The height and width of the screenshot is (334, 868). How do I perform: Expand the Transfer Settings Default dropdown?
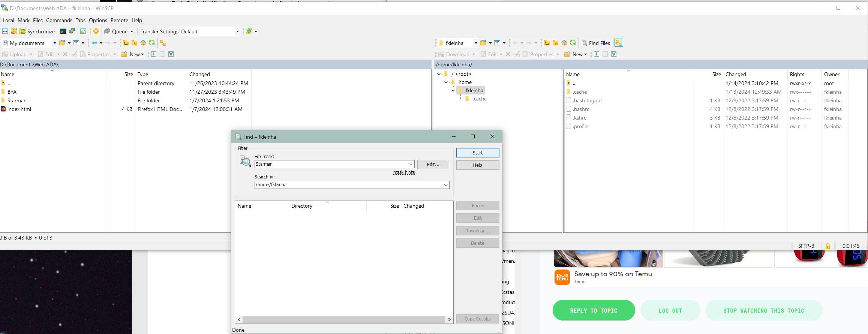click(237, 31)
